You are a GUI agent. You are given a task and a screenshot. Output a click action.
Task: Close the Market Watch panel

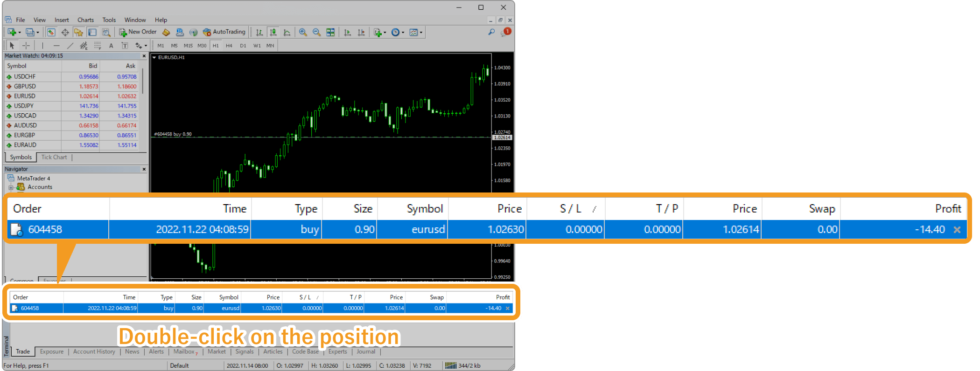(x=144, y=56)
